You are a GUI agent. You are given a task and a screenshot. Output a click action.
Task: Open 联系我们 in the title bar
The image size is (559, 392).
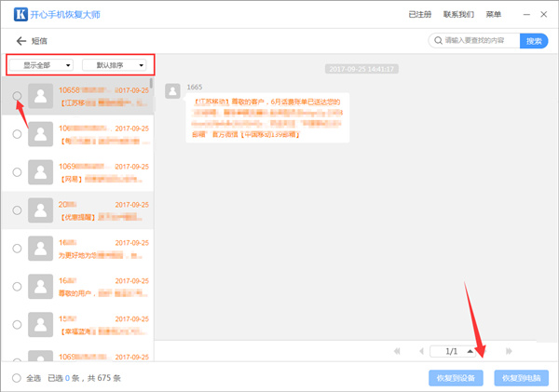(458, 15)
